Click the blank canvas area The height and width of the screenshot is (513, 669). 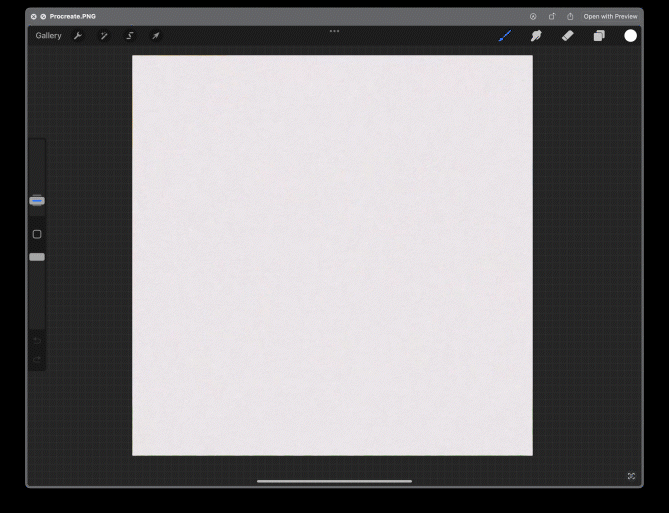[x=332, y=255]
